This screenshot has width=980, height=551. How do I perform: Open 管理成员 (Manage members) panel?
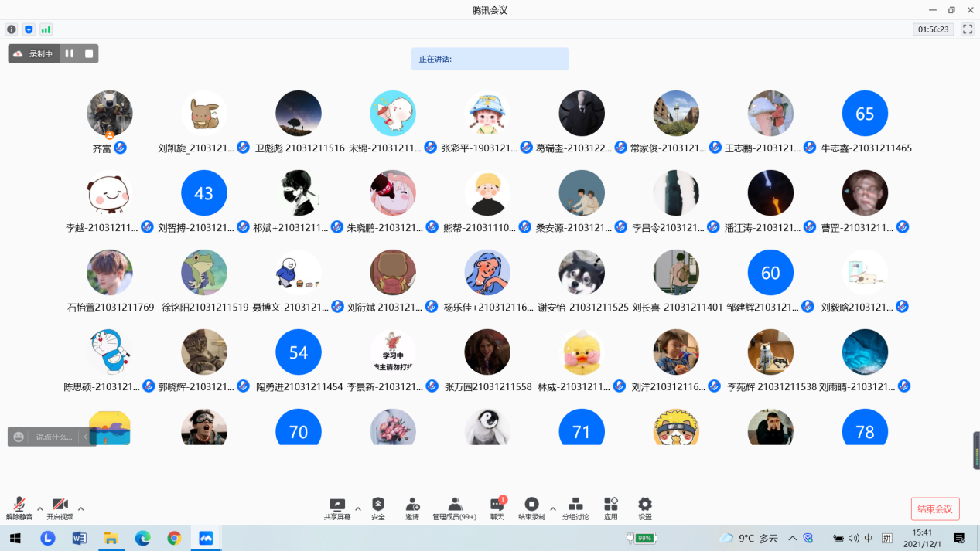(x=454, y=505)
